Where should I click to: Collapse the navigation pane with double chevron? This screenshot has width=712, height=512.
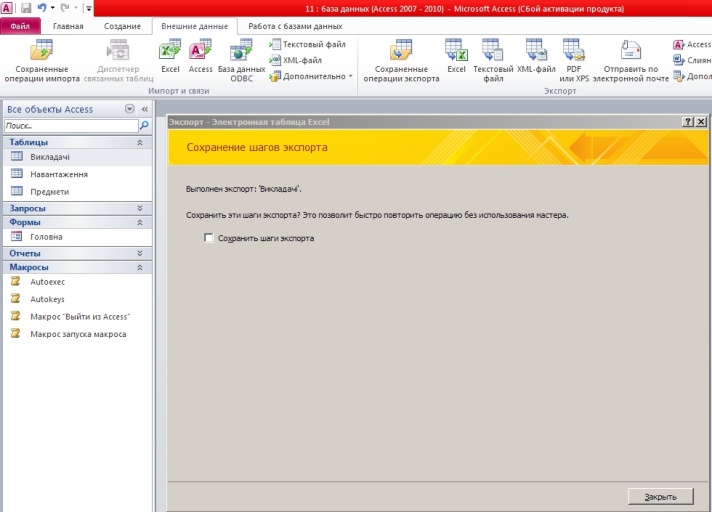click(145, 109)
